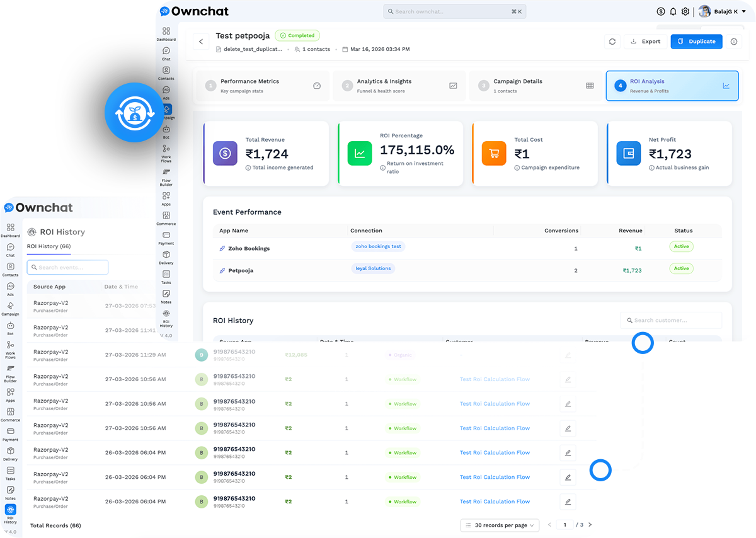The width and height of the screenshot is (756, 538).
Task: Open the Test Roi Calculation Flow link
Action: (x=495, y=379)
